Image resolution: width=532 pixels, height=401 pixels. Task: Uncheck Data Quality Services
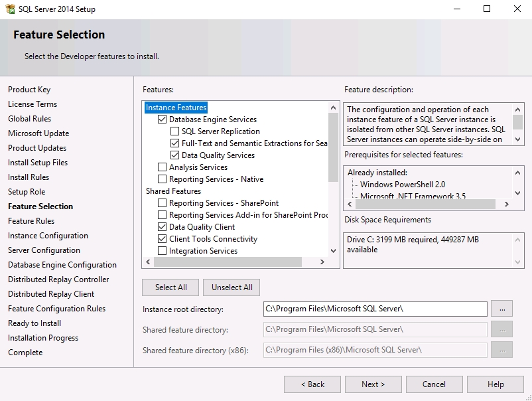pos(174,155)
